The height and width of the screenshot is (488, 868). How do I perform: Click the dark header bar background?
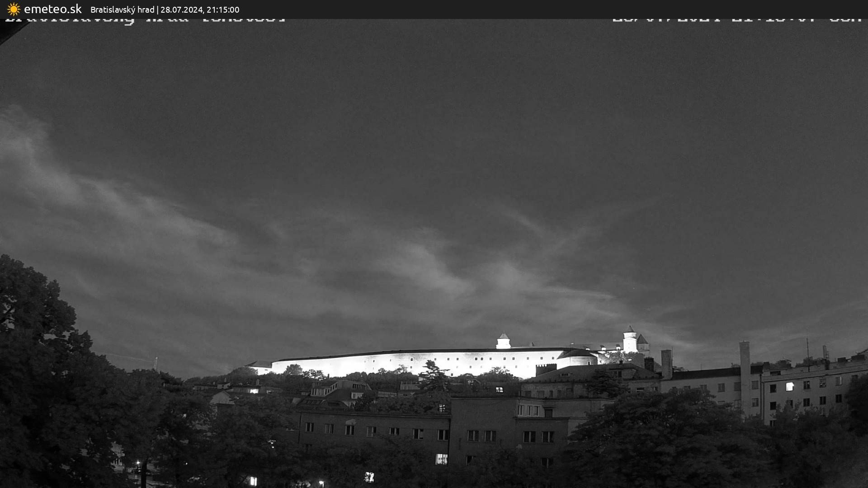pos(497,9)
